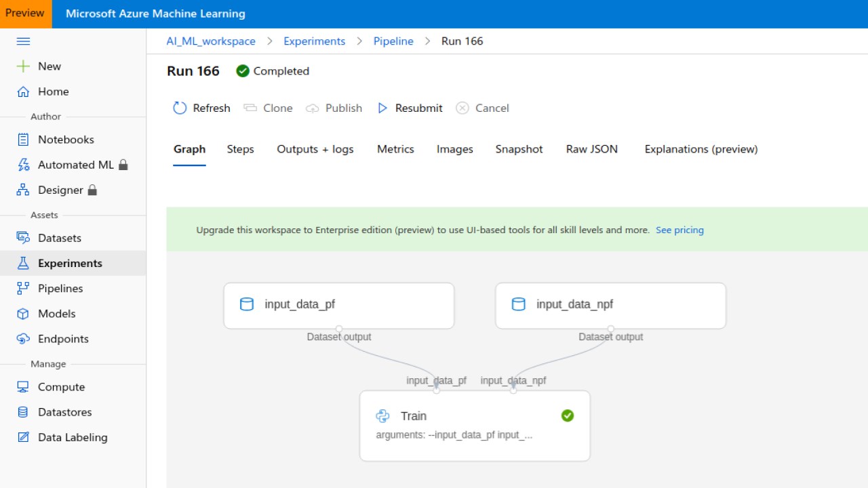Screen dimensions: 868x488
Task: Click the Datastores cylinder icon
Action: tap(23, 412)
